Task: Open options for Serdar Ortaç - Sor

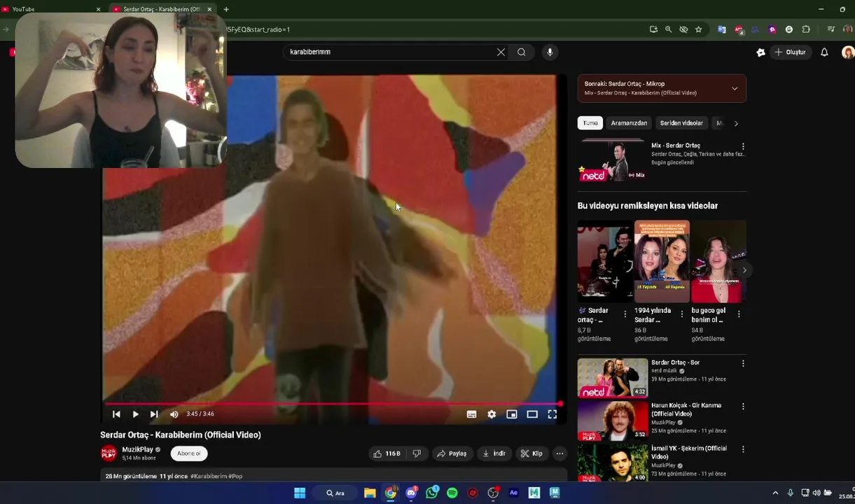Action: (x=743, y=363)
